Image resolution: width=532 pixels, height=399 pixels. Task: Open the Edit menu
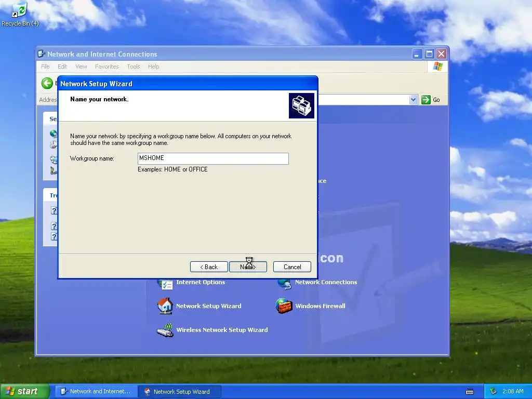point(62,66)
